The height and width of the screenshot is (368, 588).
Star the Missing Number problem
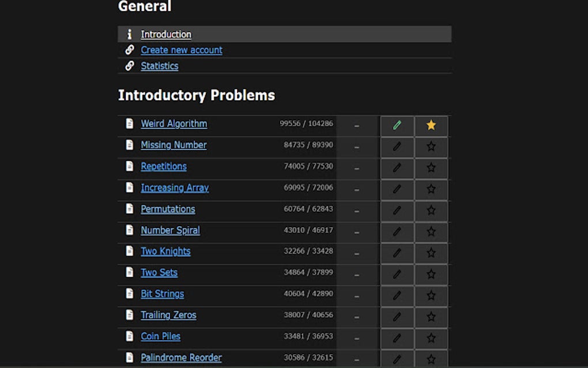tap(431, 147)
